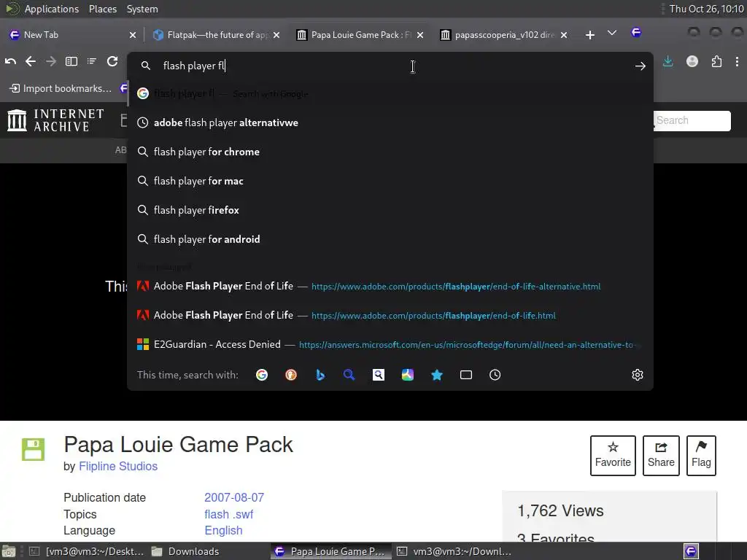Viewport: 747px width, 560px height.
Task: Click the Internet Archive logo
Action: click(x=55, y=120)
